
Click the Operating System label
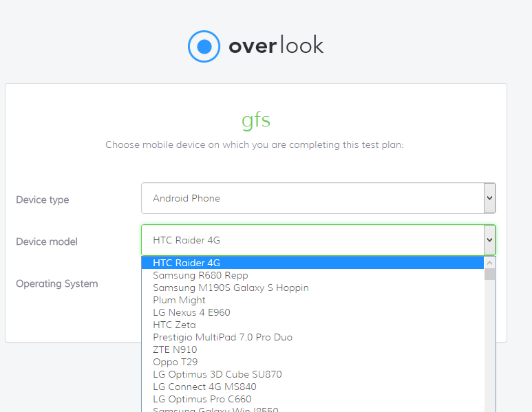(x=57, y=283)
